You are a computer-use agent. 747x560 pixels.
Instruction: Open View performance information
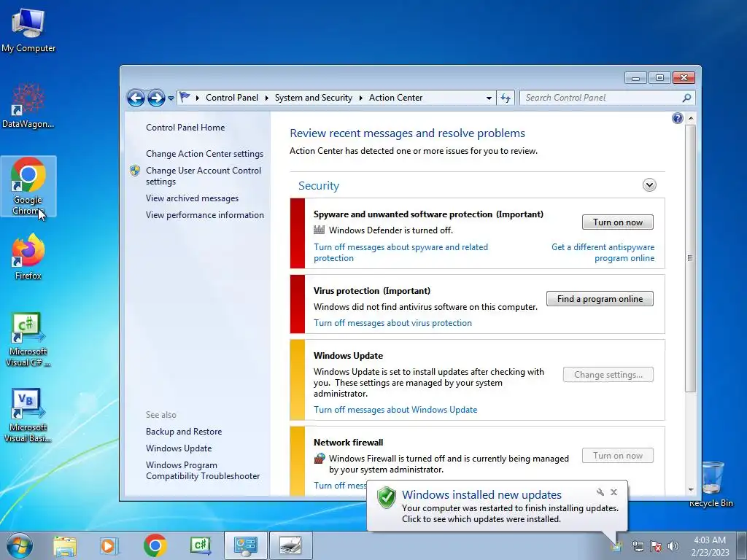point(205,215)
